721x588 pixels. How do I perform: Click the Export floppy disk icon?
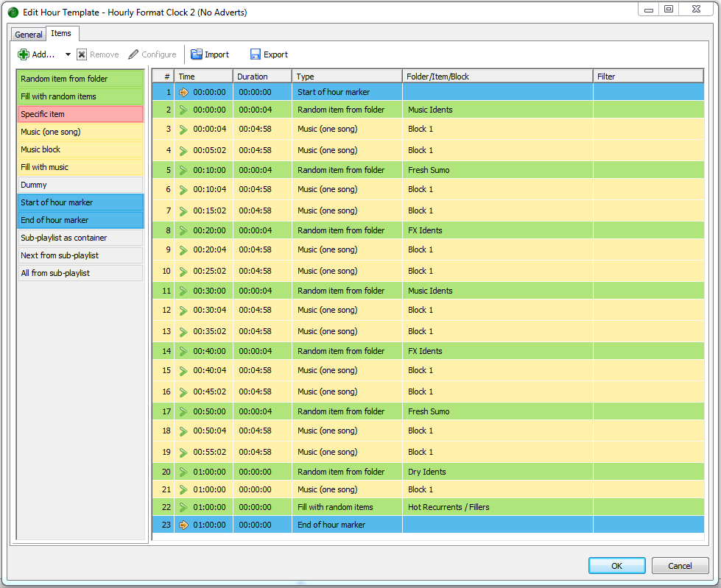point(256,54)
